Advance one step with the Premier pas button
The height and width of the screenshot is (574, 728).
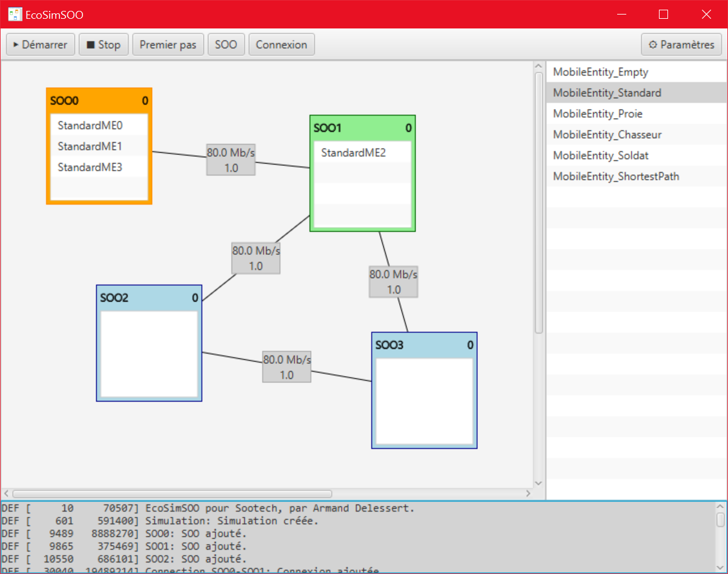point(168,44)
